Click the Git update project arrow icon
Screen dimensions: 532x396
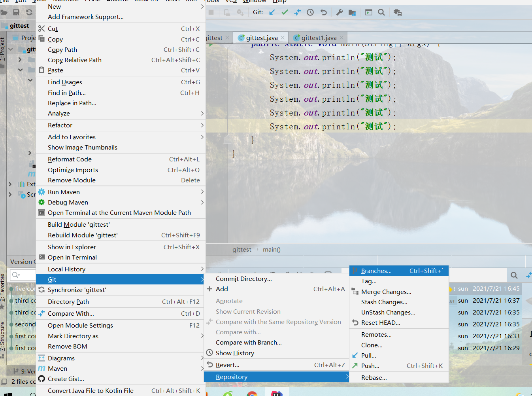point(272,12)
